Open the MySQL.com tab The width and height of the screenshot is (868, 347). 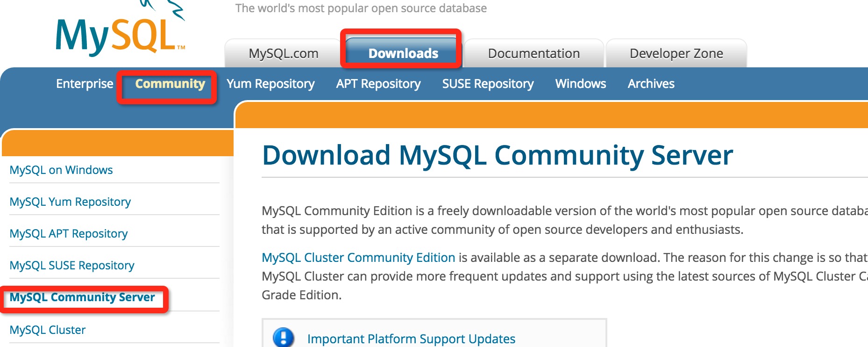(x=283, y=54)
